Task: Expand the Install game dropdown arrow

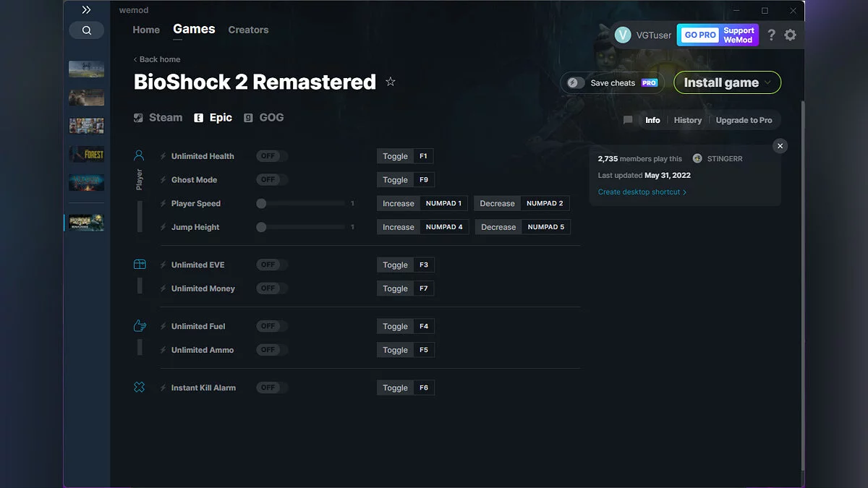Action: coord(767,82)
